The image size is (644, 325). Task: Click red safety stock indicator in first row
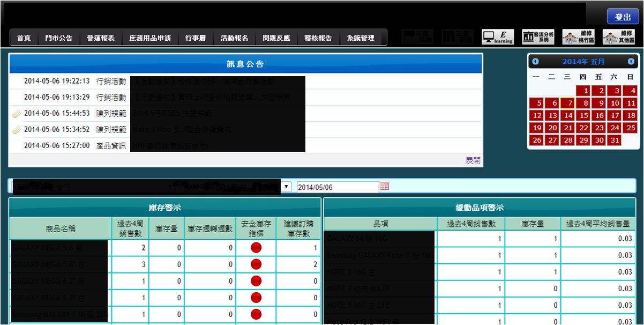coord(256,248)
